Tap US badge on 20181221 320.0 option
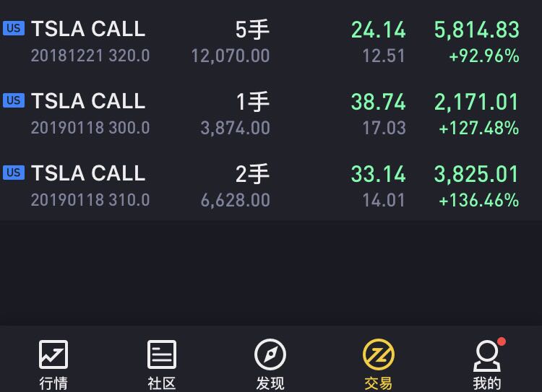542x392 pixels. pos(14,28)
